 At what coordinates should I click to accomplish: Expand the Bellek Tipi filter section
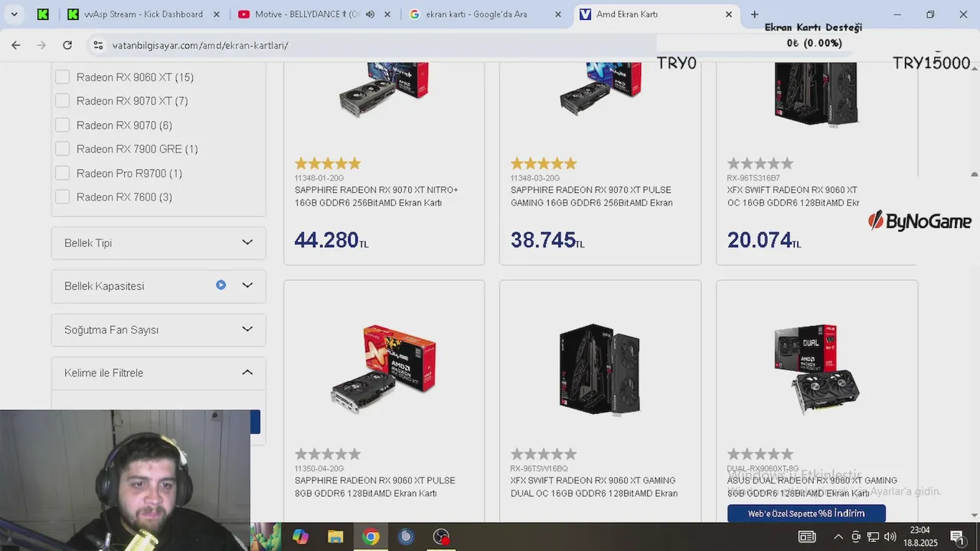coord(158,243)
